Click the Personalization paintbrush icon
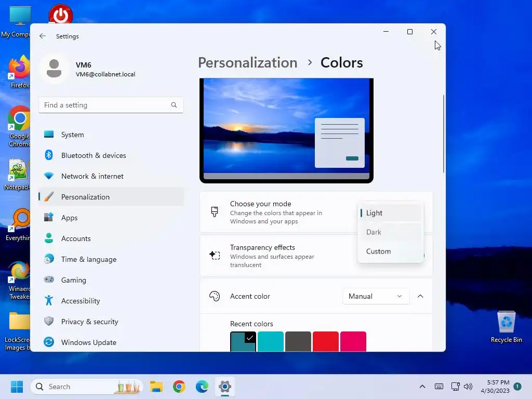Image resolution: width=532 pixels, height=399 pixels. pos(49,197)
